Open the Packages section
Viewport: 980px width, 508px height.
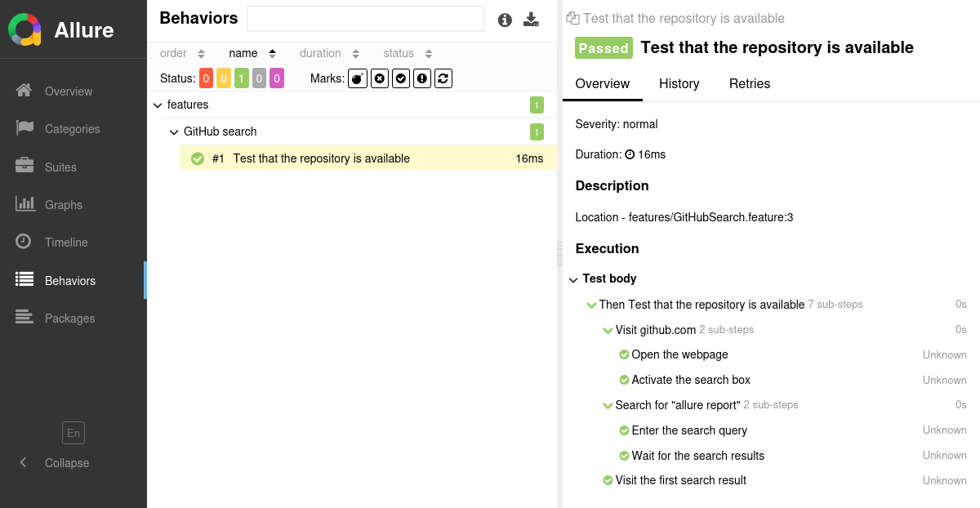point(69,319)
